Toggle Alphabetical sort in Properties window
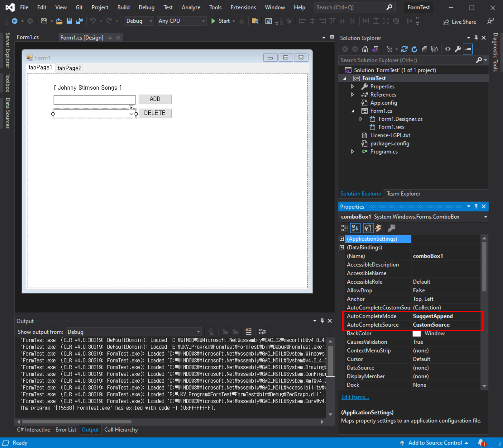The image size is (503, 448). 355,228
